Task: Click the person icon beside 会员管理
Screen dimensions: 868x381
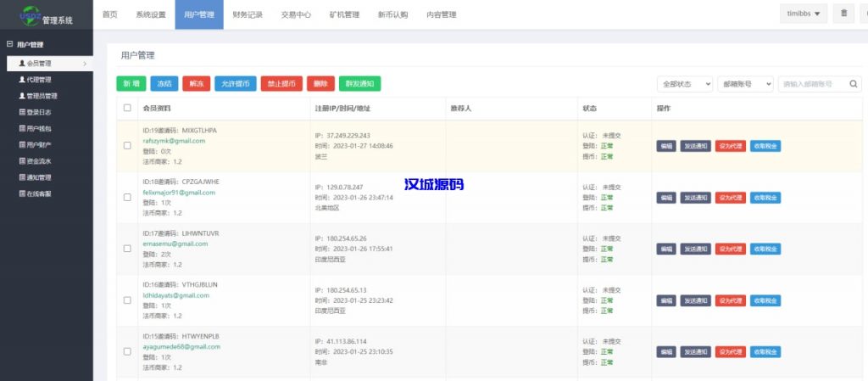Action: click(x=22, y=64)
